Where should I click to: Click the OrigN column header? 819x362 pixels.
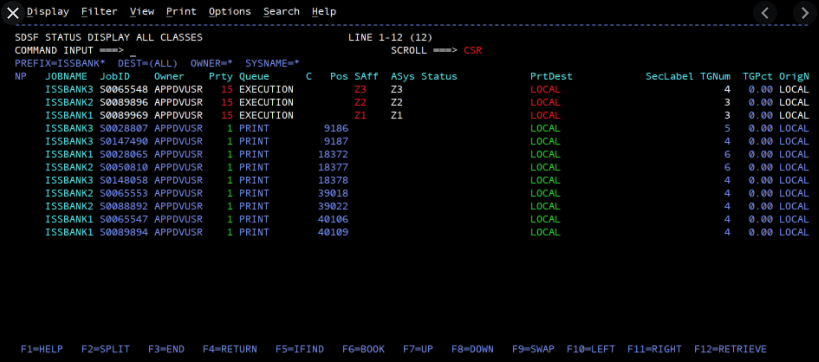tap(794, 76)
